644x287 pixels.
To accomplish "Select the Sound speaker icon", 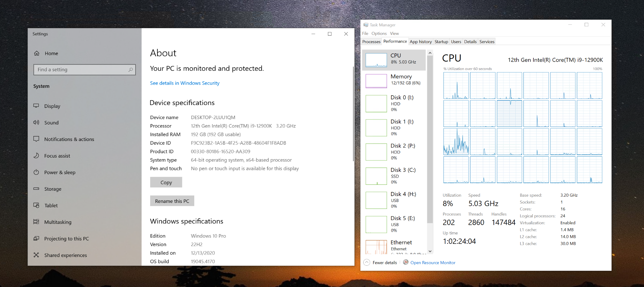I will (37, 123).
